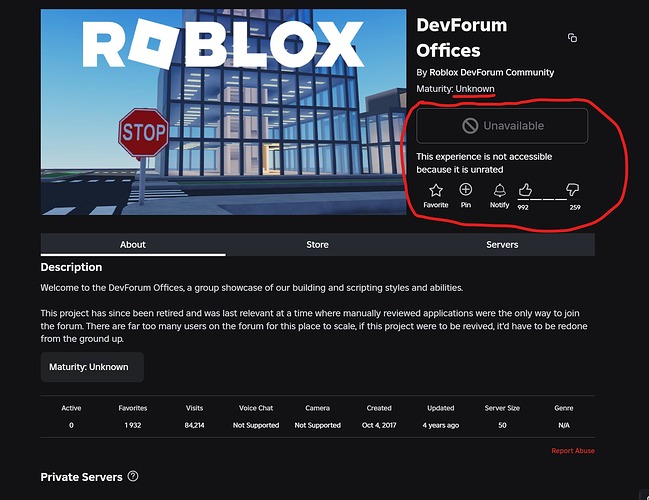The width and height of the screenshot is (649, 500).
Task: Click the copy icon beside DevForum Offices title
Action: tap(572, 38)
